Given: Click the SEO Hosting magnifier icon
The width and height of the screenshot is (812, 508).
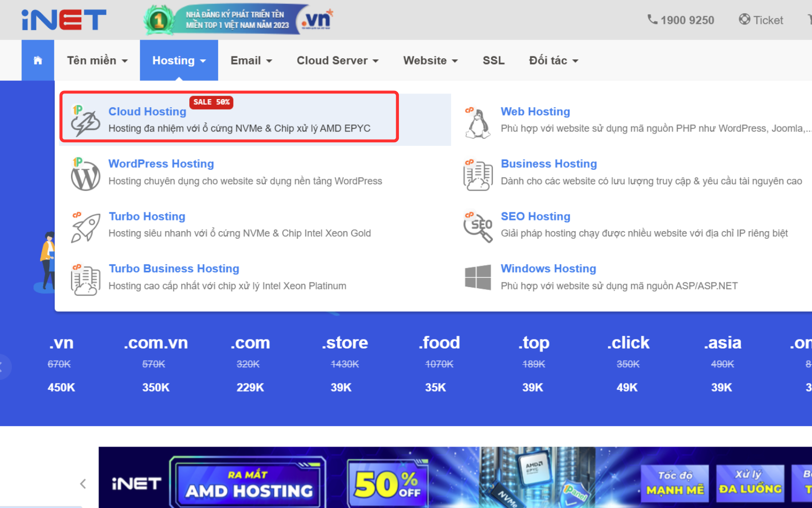Looking at the screenshot, I should [478, 227].
